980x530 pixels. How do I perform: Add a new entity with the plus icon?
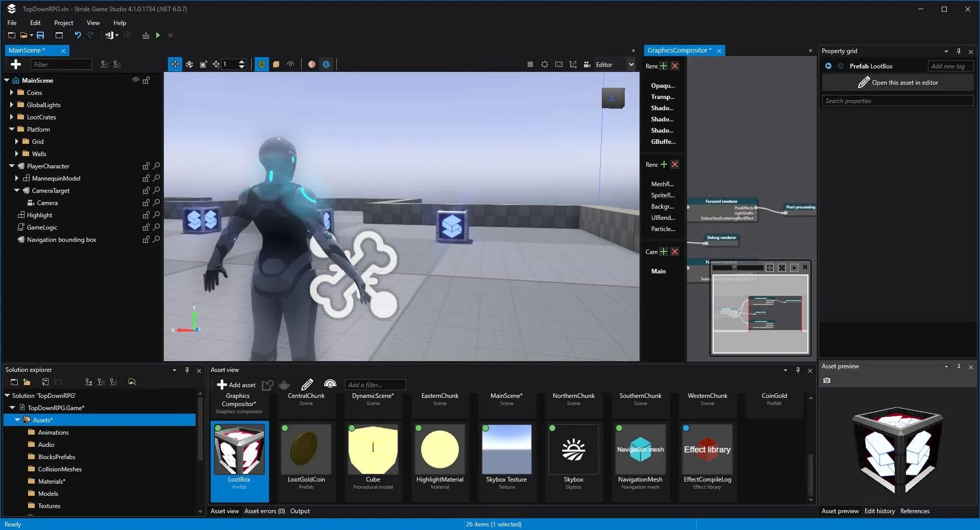pyautogui.click(x=15, y=64)
